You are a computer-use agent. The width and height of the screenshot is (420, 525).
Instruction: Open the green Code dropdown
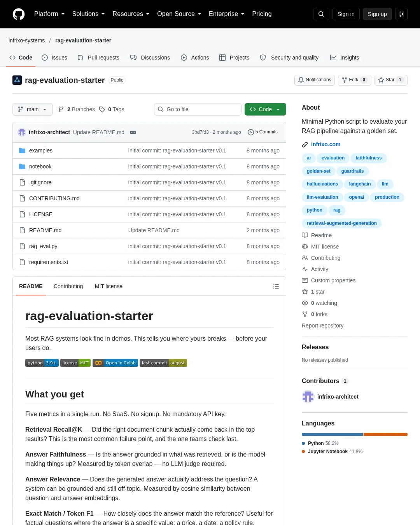[265, 109]
